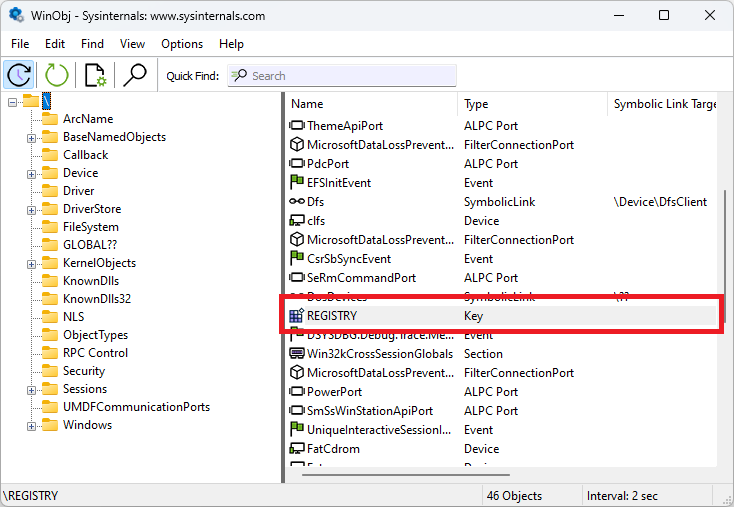Toggle the automatic refresh clock icon
This screenshot has width=734, height=507.
point(20,75)
